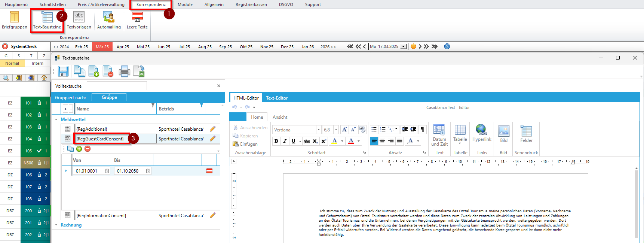
Task: Align paragraph to the left
Action: click(374, 141)
